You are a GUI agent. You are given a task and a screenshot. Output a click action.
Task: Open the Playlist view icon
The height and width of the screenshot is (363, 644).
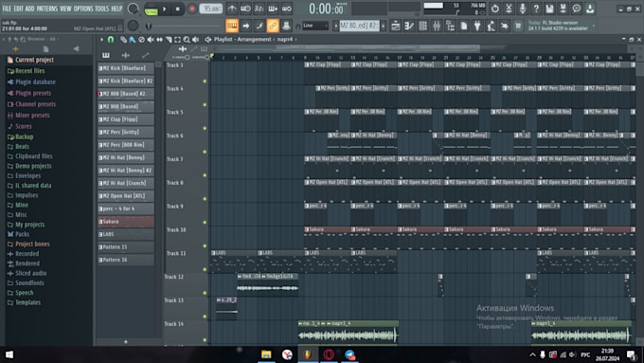[395, 26]
